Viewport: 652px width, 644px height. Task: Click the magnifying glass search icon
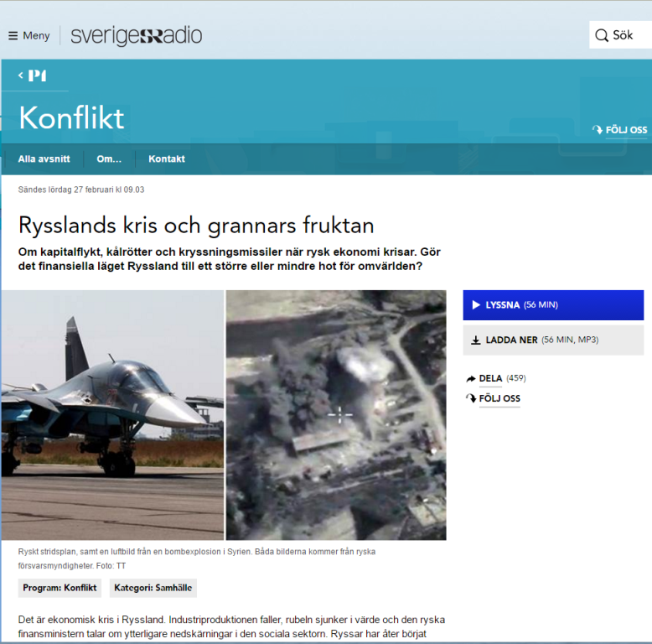coord(601,36)
